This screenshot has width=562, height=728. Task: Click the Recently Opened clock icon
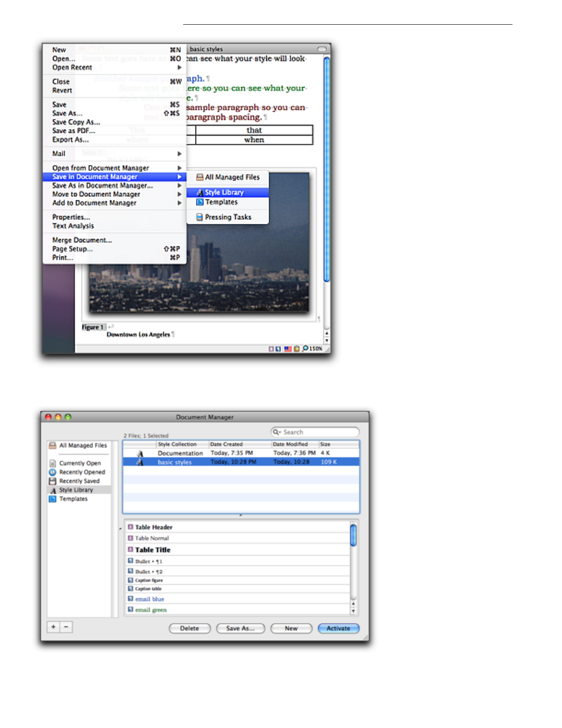[52, 472]
